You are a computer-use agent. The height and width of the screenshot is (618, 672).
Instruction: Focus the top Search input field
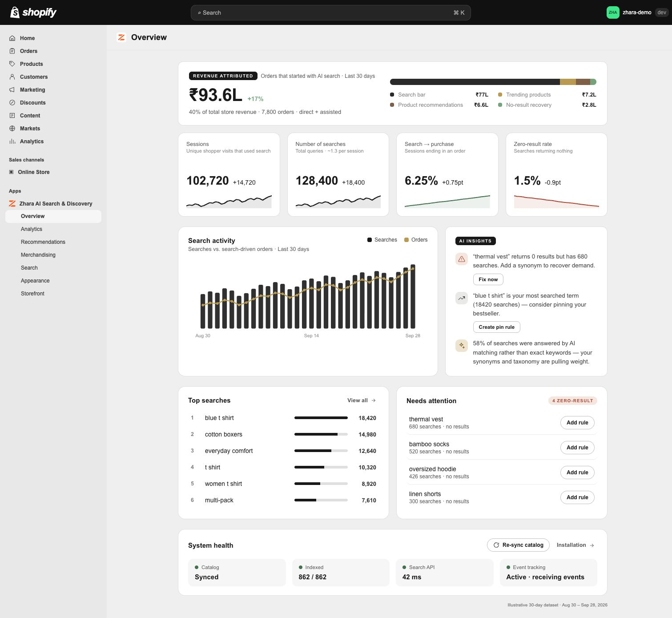coord(330,12)
